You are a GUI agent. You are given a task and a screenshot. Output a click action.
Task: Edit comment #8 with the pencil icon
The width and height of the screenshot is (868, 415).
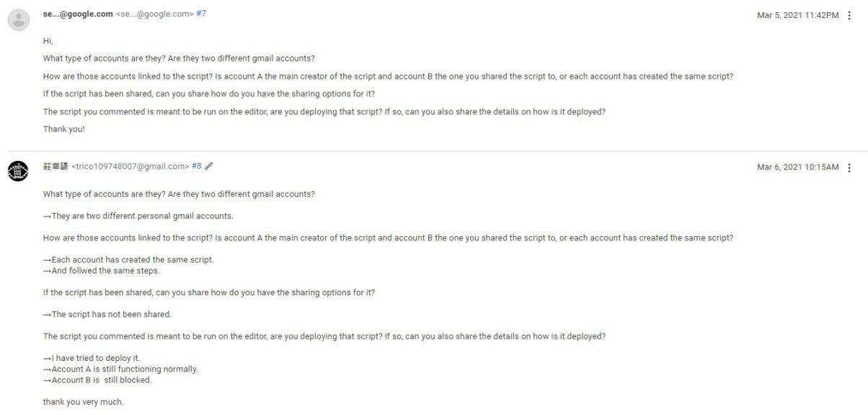coord(209,166)
